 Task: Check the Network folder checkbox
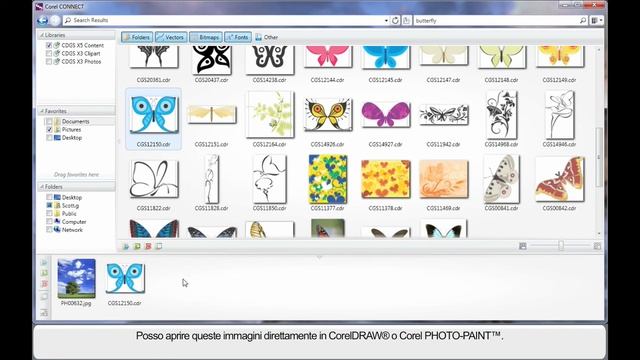49,230
